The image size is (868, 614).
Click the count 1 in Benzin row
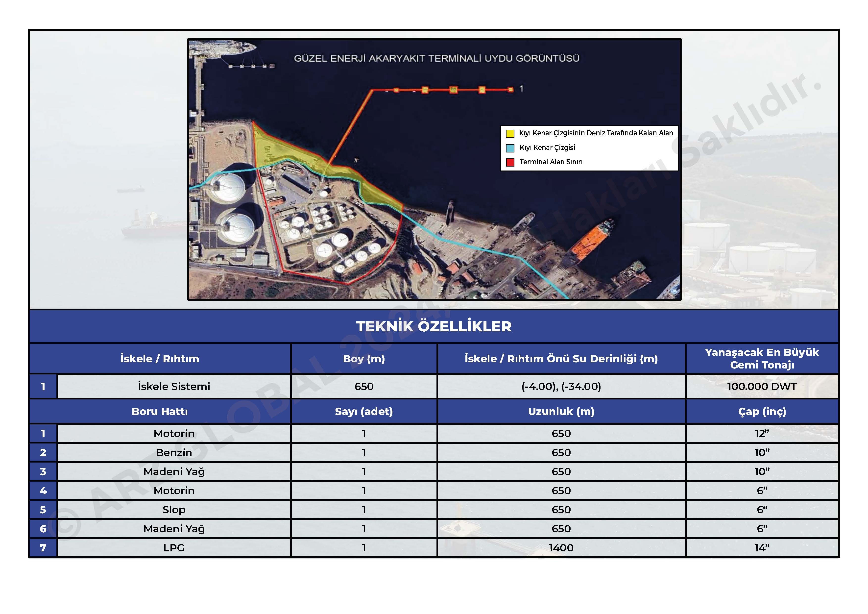click(x=364, y=453)
